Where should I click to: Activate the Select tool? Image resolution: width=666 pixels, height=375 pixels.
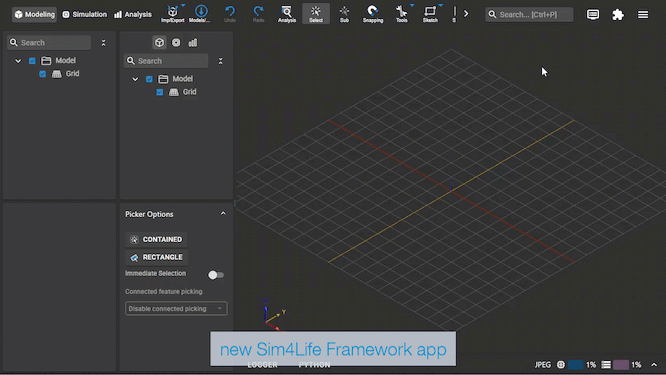pos(316,14)
